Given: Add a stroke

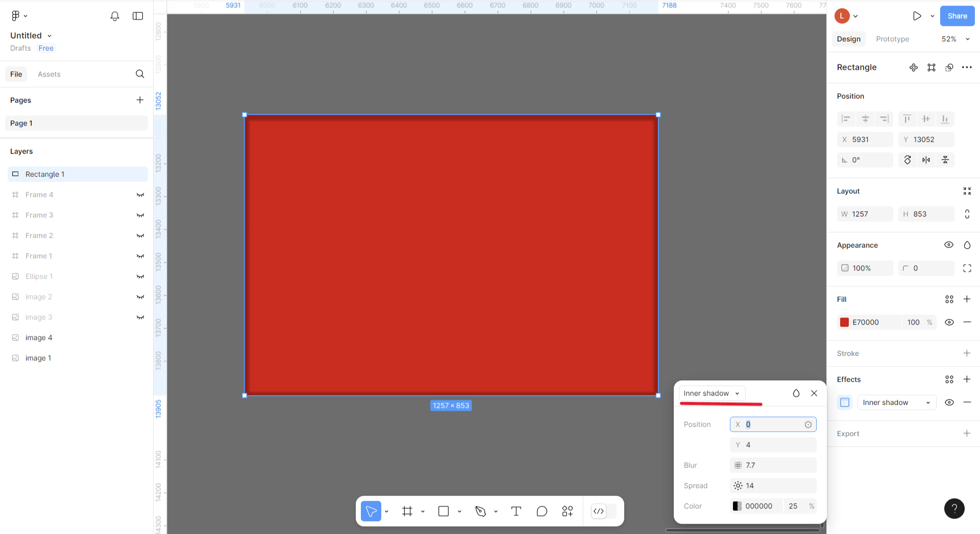Looking at the screenshot, I should pyautogui.click(x=967, y=353).
